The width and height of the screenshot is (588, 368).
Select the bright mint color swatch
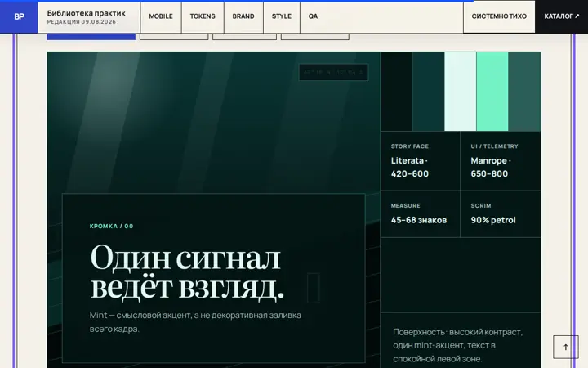tap(492, 92)
